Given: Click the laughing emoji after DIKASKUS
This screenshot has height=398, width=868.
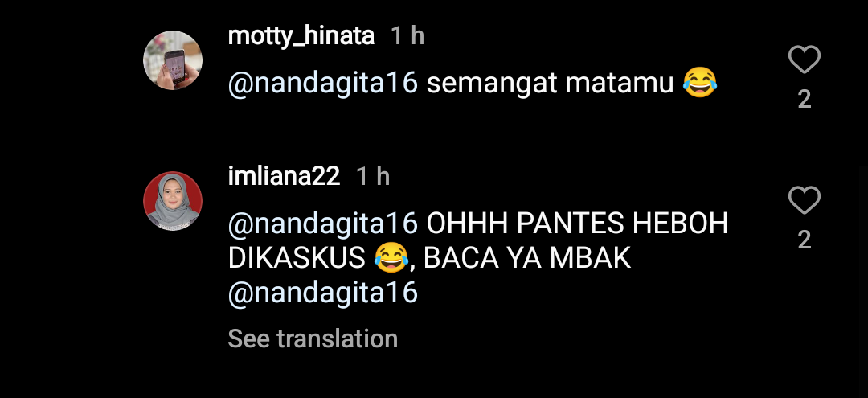Looking at the screenshot, I should tap(391, 259).
